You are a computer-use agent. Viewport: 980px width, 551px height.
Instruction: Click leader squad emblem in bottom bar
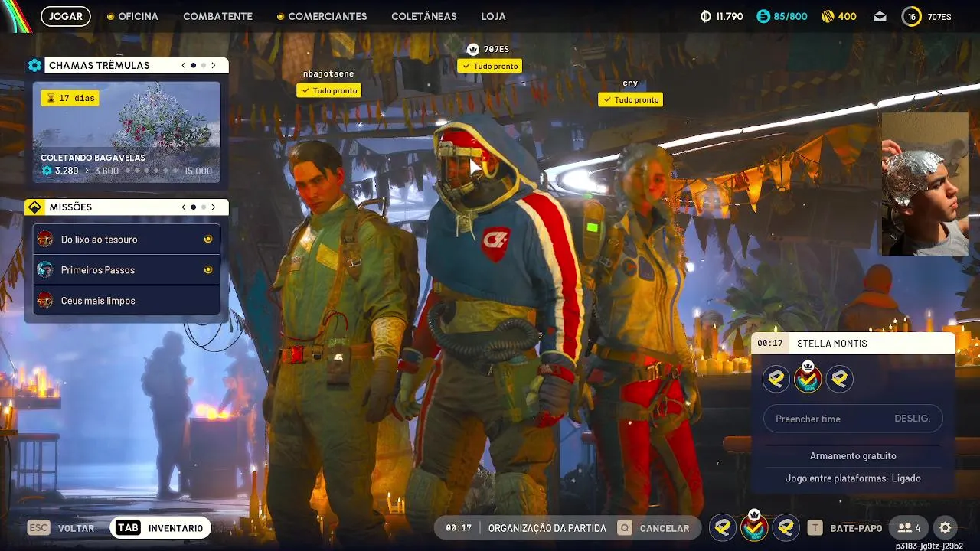coord(754,526)
